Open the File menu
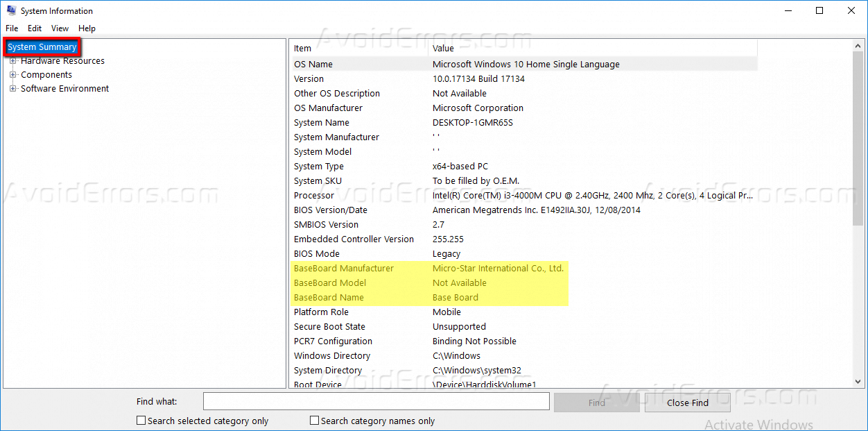Screen dimensions: 868x431 tap(11, 28)
